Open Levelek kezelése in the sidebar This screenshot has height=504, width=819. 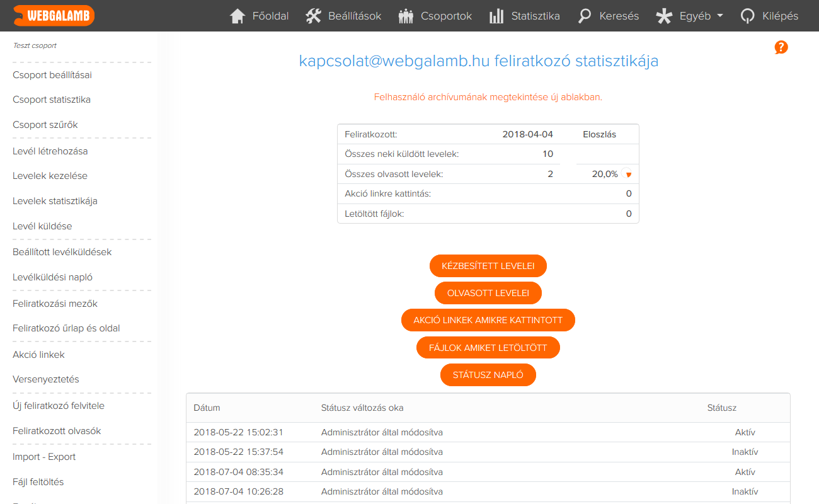[x=50, y=176]
